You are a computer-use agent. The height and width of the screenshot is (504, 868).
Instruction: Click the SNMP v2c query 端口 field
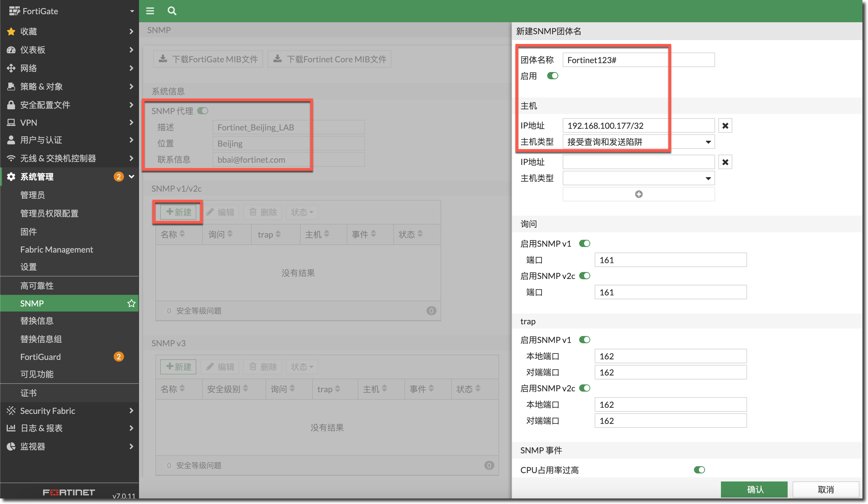[x=670, y=292]
